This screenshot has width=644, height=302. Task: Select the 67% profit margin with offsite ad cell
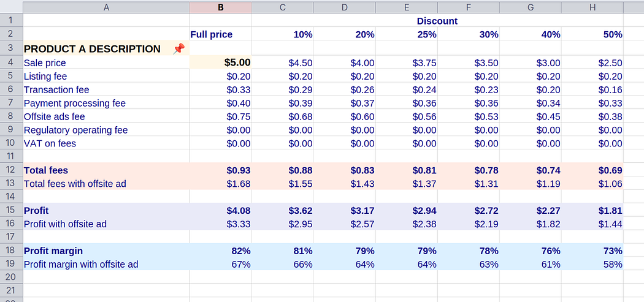point(221,264)
